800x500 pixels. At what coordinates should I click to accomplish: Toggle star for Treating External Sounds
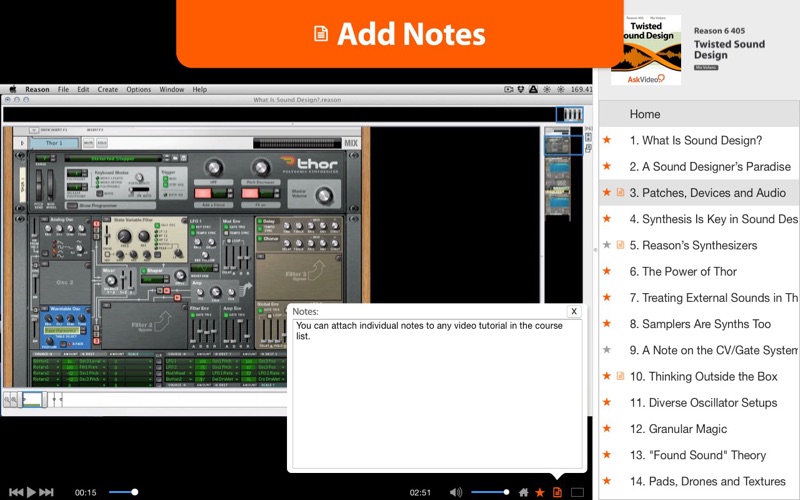click(x=607, y=297)
